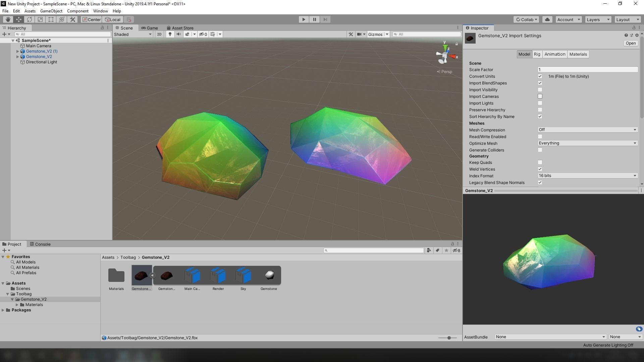Viewport: 644px width, 362px height.
Task: Select the Rect Transform tool
Action: click(51, 19)
